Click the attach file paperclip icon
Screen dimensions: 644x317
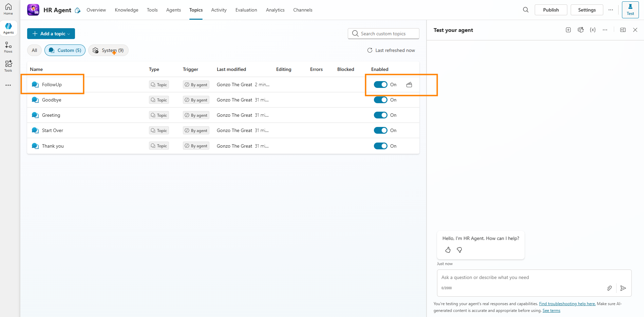pos(609,288)
